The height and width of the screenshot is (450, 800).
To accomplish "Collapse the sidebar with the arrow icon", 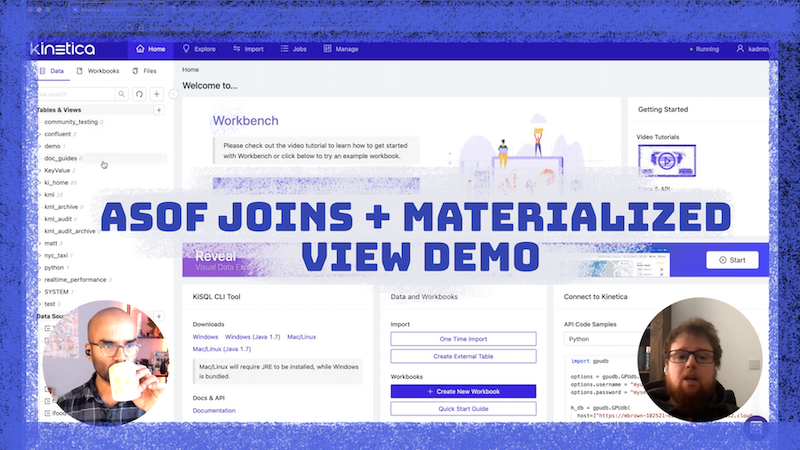I will tap(173, 94).
